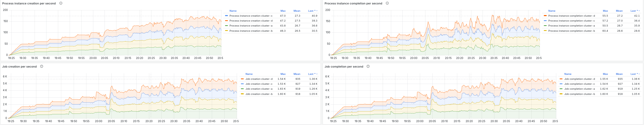
Task: Toggle series Process instance completion cluster-b
Action: coord(572,31)
